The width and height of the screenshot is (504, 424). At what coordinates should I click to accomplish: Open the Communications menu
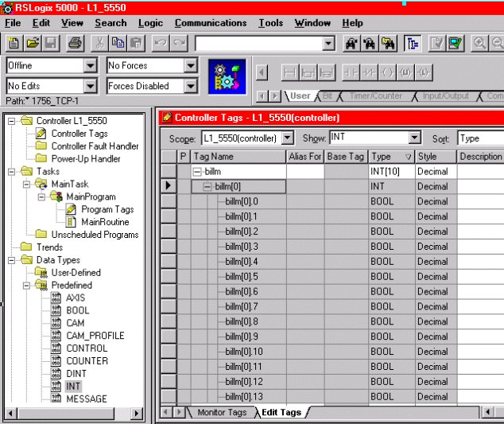pos(211,23)
